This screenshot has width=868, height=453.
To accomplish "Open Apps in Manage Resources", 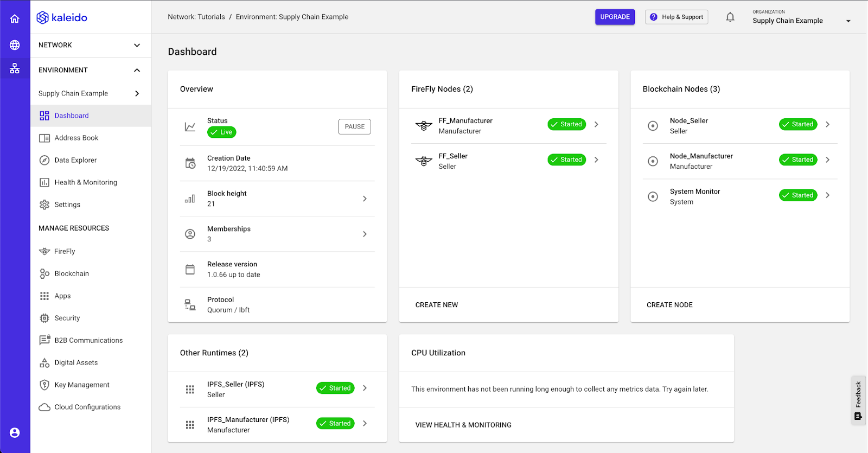I will point(91,296).
